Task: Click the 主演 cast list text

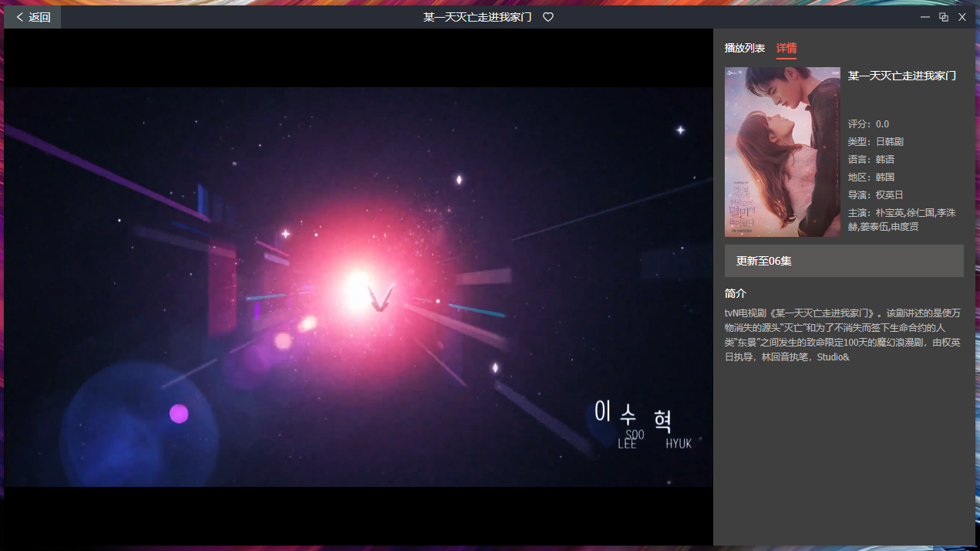Action: pos(902,220)
